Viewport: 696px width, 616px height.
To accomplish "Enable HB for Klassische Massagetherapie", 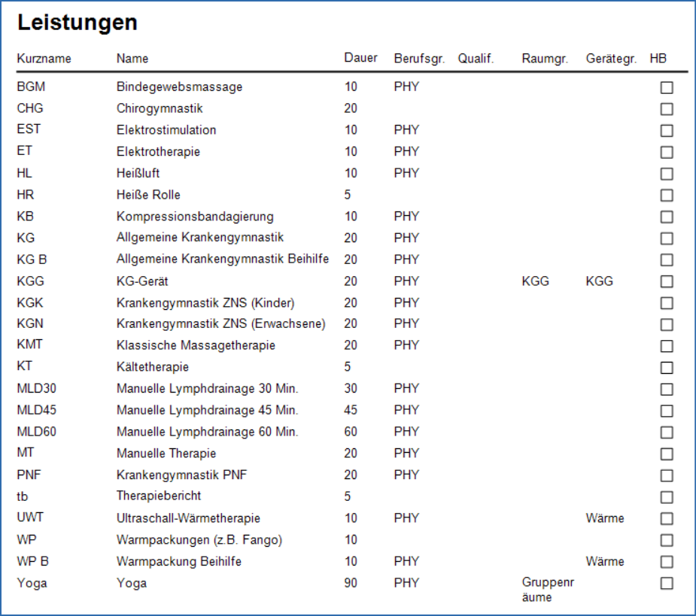I will 665,345.
